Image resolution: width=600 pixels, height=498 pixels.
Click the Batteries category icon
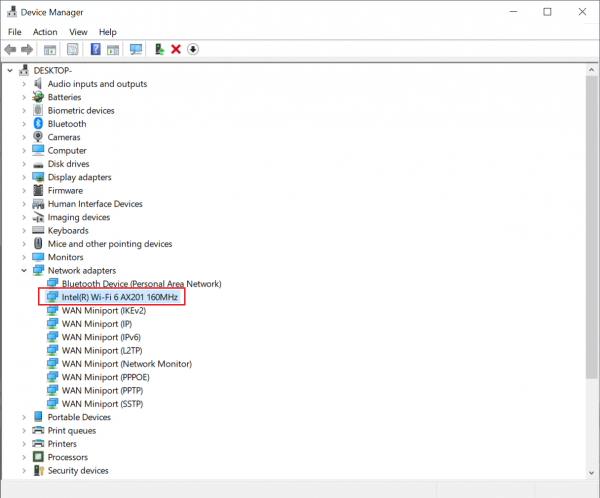click(x=38, y=97)
